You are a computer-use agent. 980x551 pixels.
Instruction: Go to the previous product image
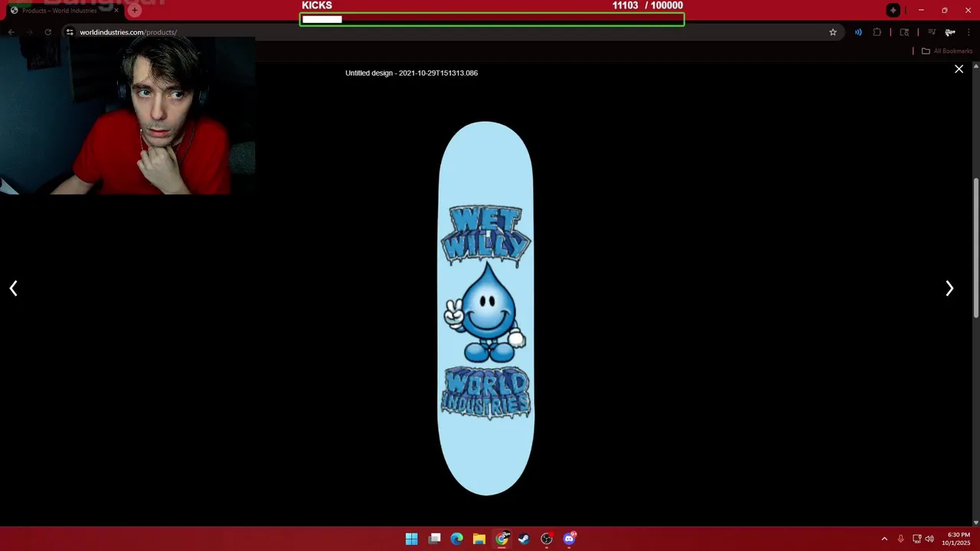click(x=13, y=288)
